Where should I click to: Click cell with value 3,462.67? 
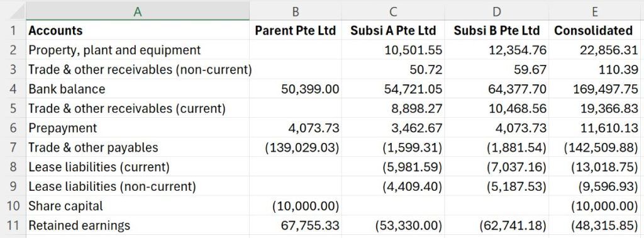393,128
